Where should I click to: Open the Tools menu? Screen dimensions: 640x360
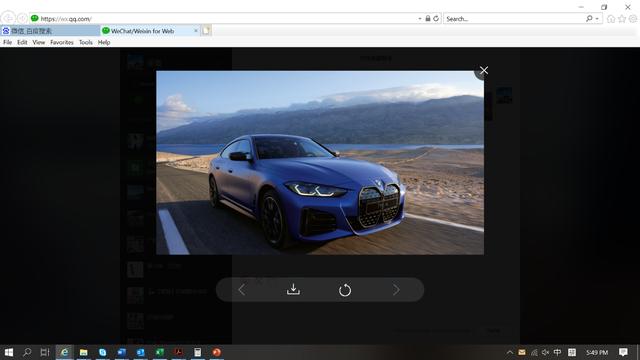86,42
